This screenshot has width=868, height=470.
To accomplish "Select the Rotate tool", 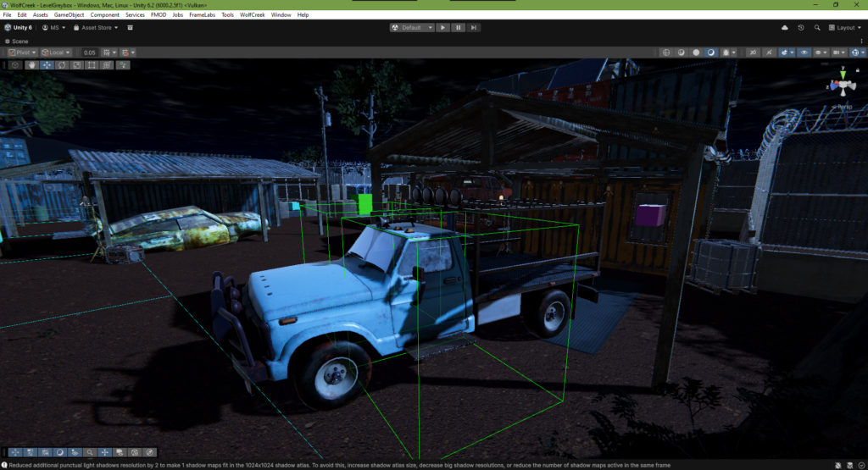I will (x=62, y=64).
